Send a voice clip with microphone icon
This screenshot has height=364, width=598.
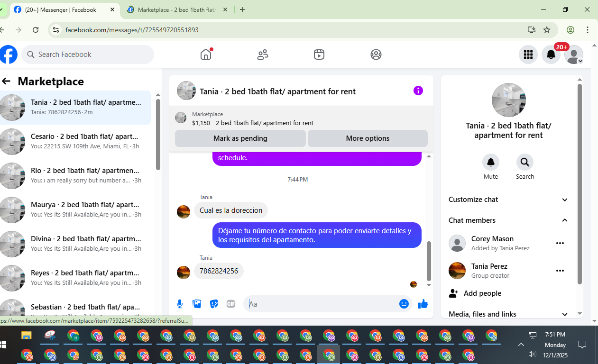tap(180, 304)
